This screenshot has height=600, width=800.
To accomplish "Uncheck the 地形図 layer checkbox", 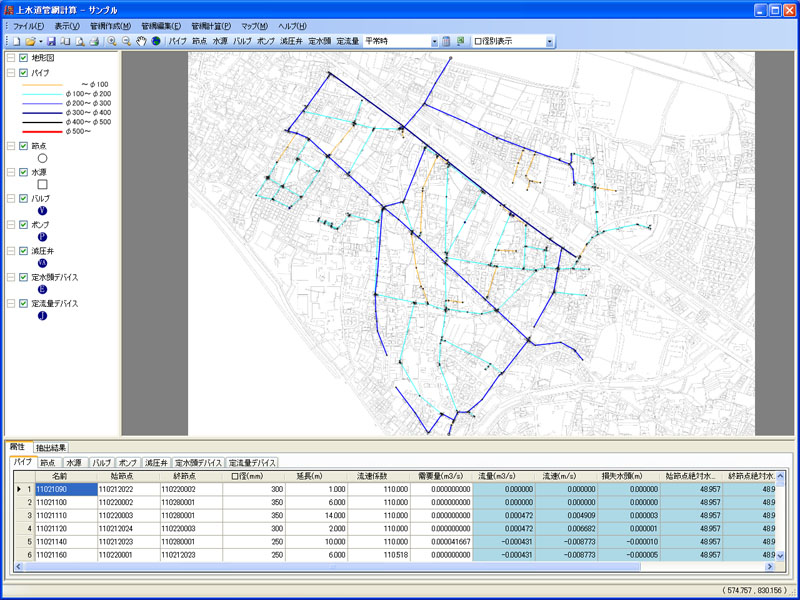I will 24,59.
